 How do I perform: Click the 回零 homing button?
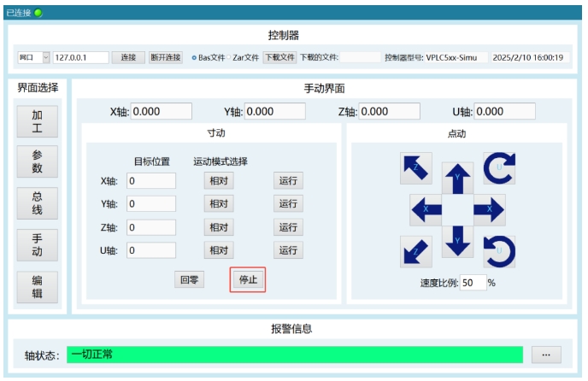tap(190, 279)
